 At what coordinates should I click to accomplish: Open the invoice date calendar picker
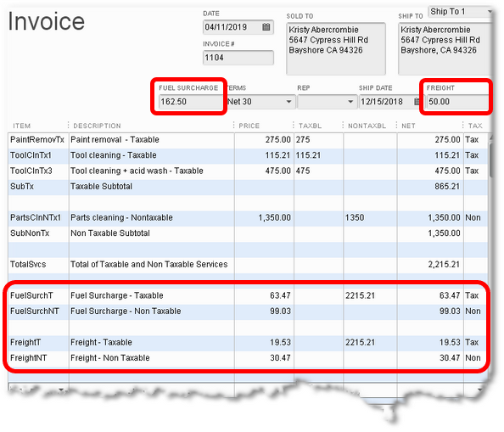(266, 26)
